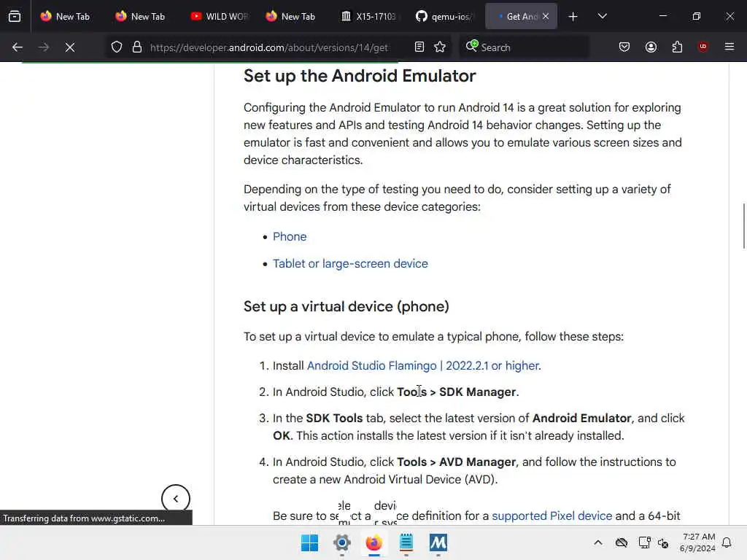Open notification bell in taskbar
Viewport: 747px width, 560px height.
tap(727, 542)
